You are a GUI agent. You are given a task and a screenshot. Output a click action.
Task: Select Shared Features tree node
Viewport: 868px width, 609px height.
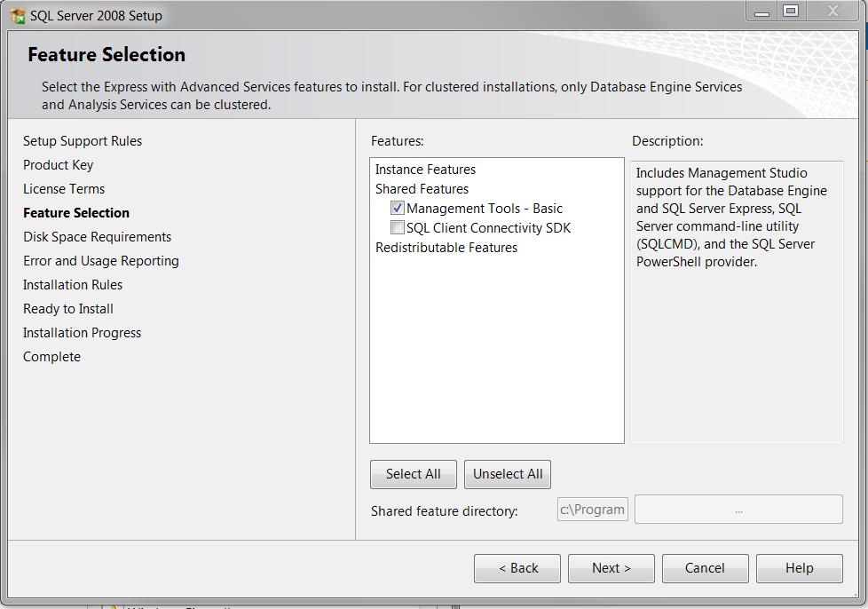pos(422,189)
